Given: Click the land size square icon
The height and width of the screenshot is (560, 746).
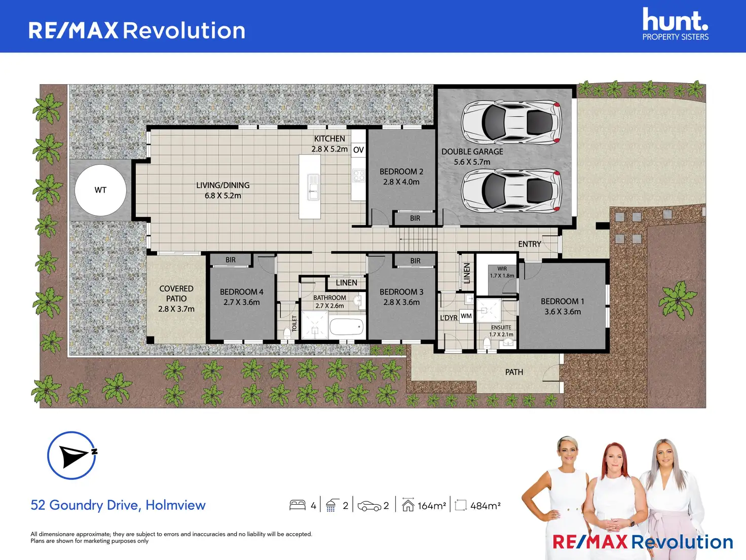Looking at the screenshot, I should 460,505.
